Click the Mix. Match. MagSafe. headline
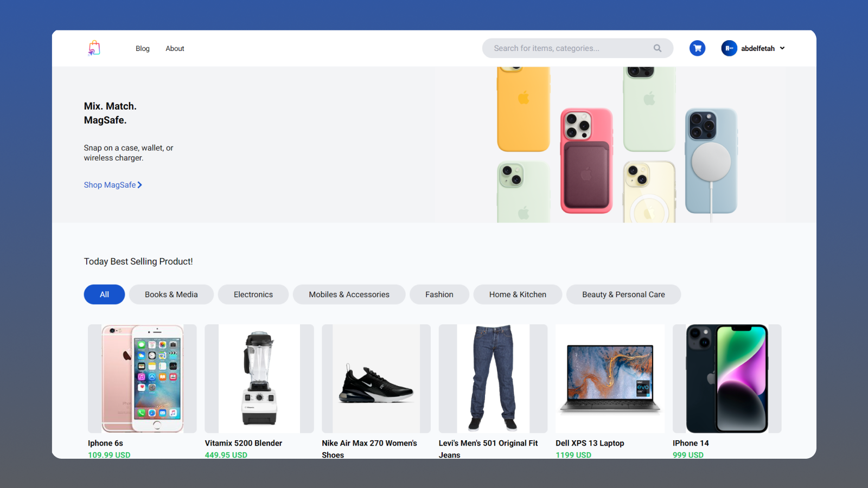The width and height of the screenshot is (868, 488). point(110,113)
